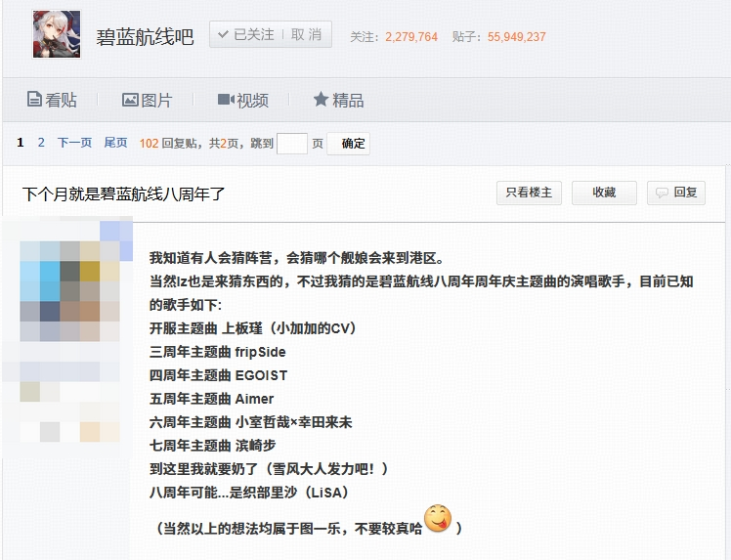Image resolution: width=731 pixels, height=560 pixels.
Task: Click the line 六周年主题曲 小室哲哉×幸田来未
Action: pyautogui.click(x=251, y=422)
